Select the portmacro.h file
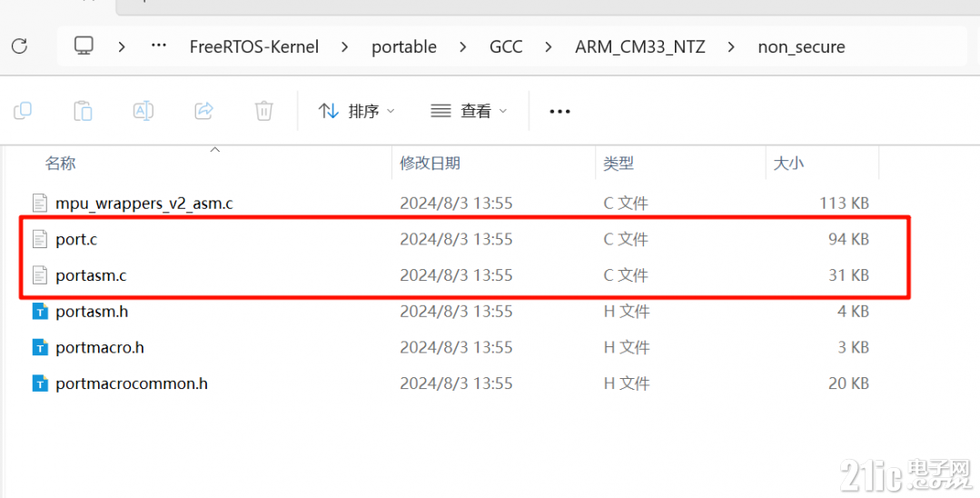 point(99,347)
